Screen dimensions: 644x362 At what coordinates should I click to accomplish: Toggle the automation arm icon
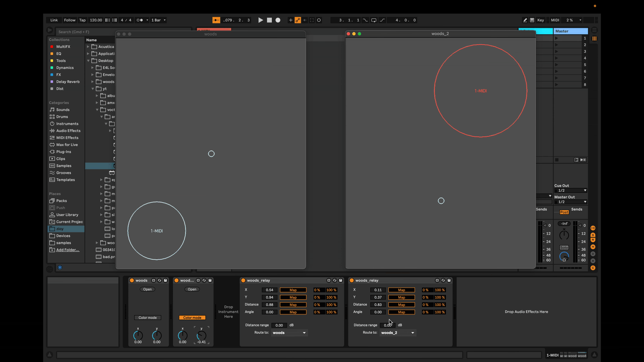298,20
